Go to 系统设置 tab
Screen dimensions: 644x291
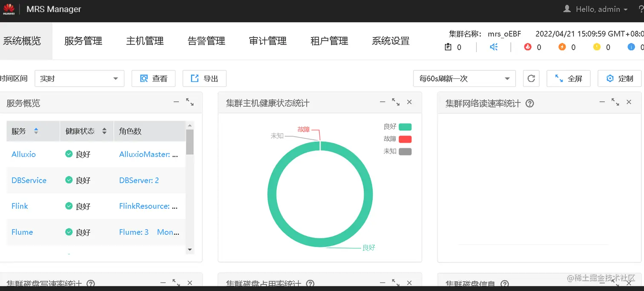[x=391, y=41]
